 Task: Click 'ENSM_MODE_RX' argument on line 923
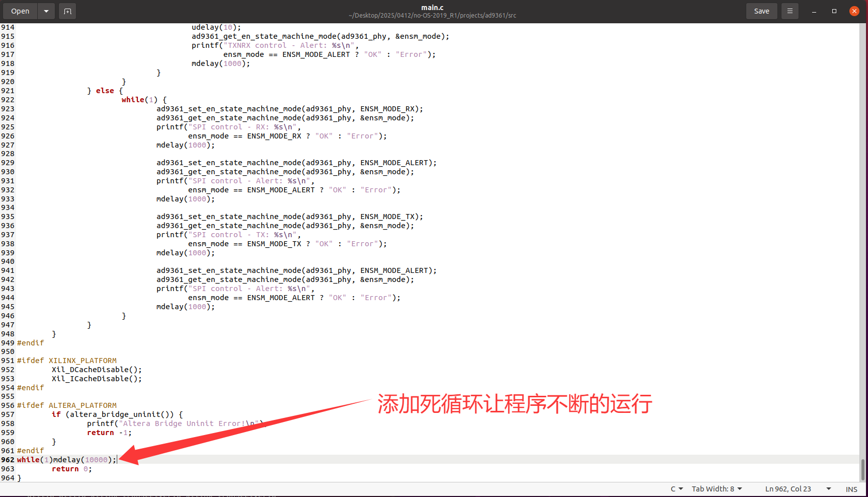pos(387,109)
